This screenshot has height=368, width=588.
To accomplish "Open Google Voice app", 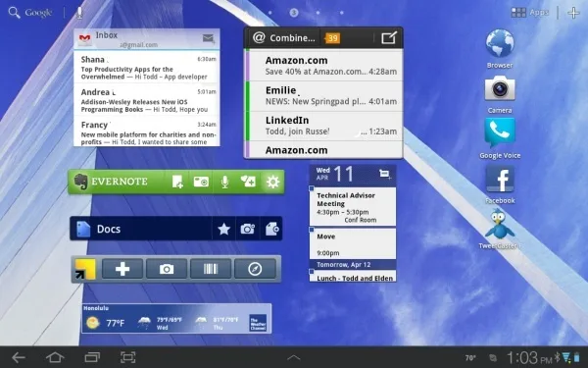I will 500,138.
